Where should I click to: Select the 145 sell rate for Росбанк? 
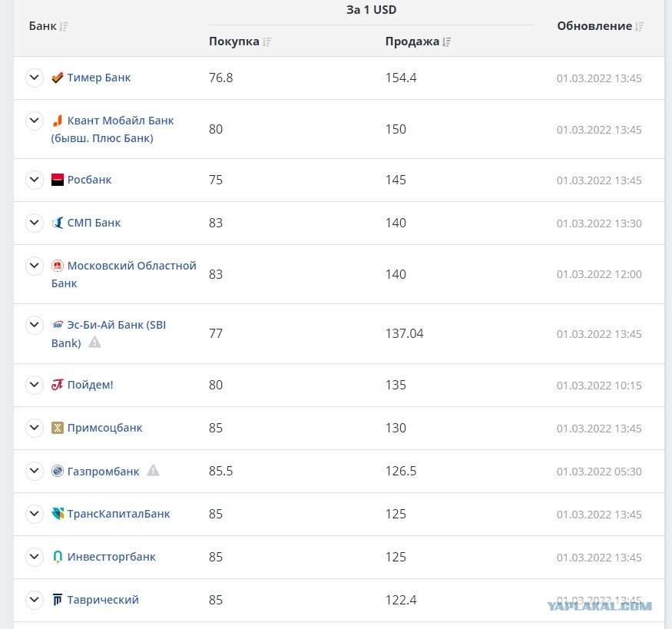click(x=396, y=180)
